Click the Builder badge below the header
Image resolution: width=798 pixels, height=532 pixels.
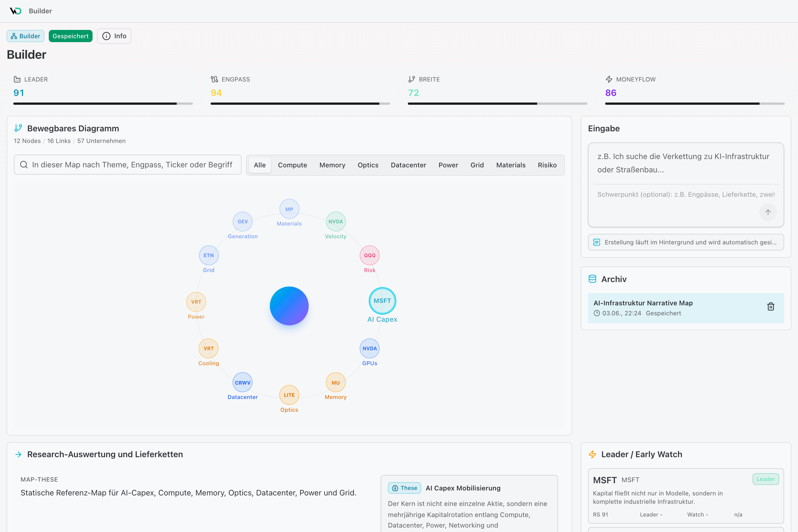25,36
